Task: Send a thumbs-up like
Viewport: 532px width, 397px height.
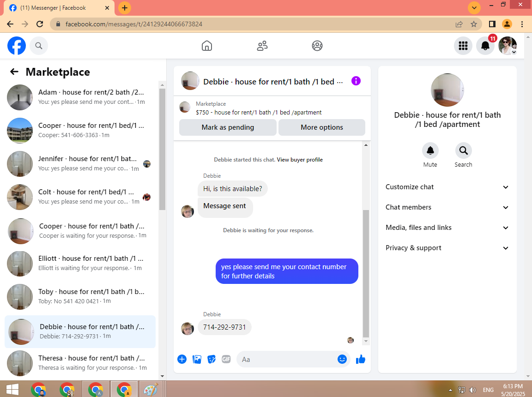Action: (x=361, y=359)
